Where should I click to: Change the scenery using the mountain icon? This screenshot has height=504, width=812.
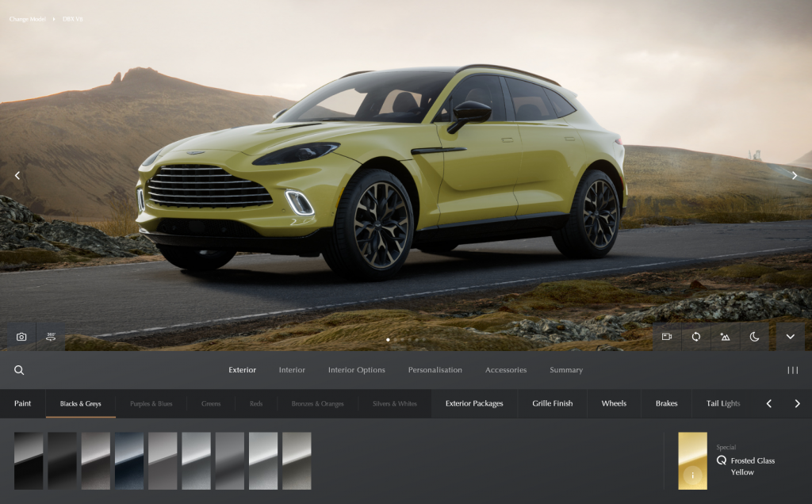tap(725, 336)
